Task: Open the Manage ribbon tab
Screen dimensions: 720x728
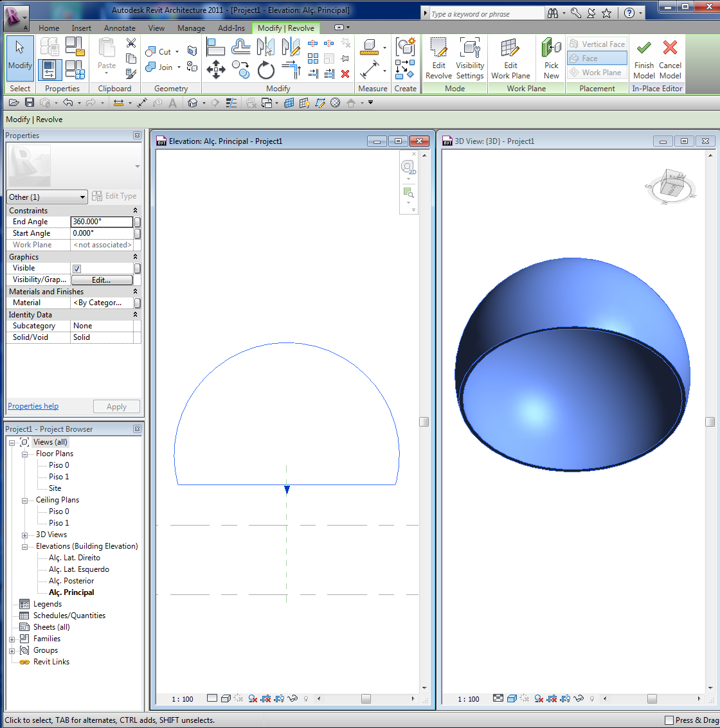Action: (x=191, y=28)
